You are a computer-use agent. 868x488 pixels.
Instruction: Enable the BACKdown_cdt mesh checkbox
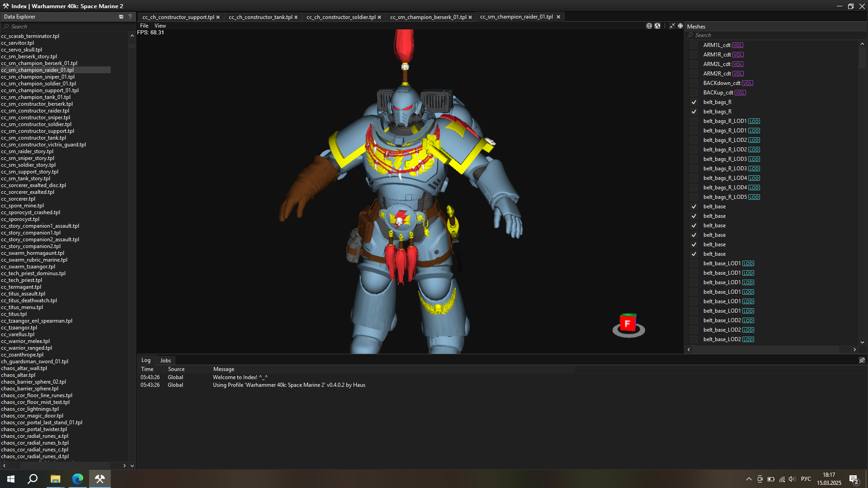(x=694, y=83)
